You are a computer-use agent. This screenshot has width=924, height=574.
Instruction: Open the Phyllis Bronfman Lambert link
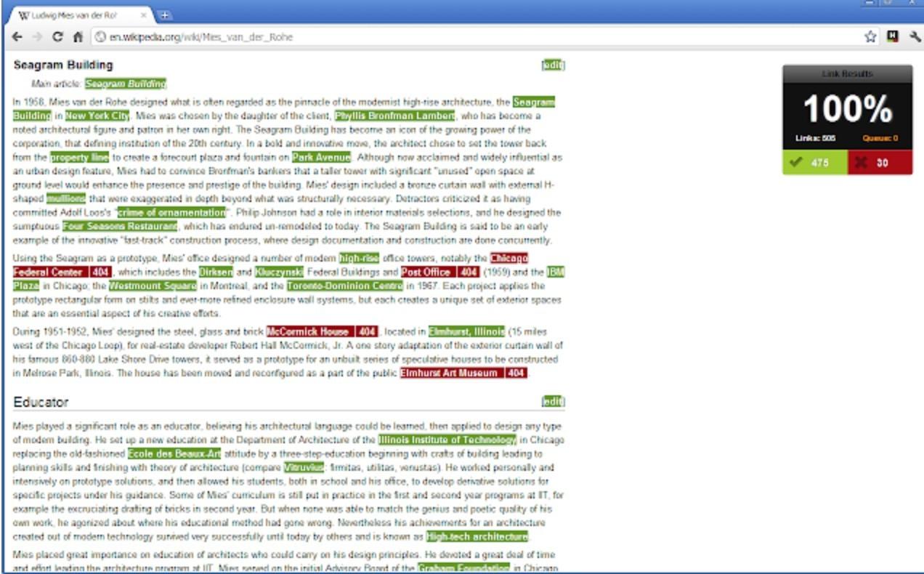click(x=394, y=116)
